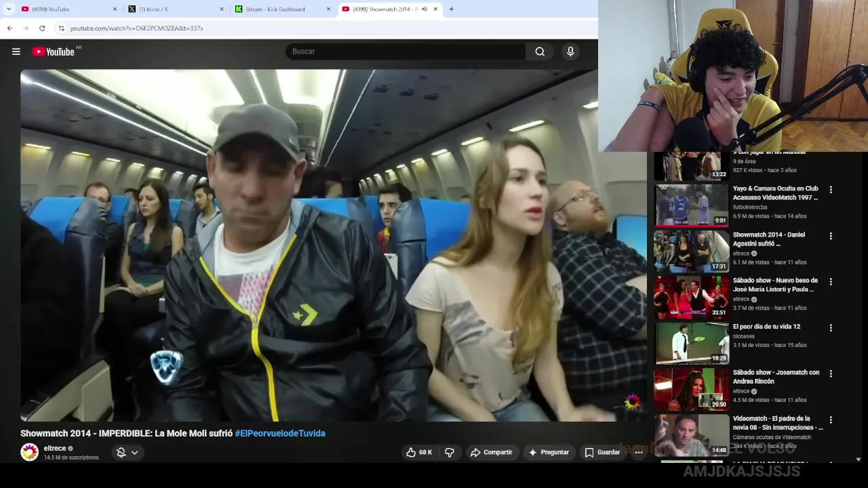Expand the subscription notification dropdown chevron
The width and height of the screenshot is (868, 488).
134,452
